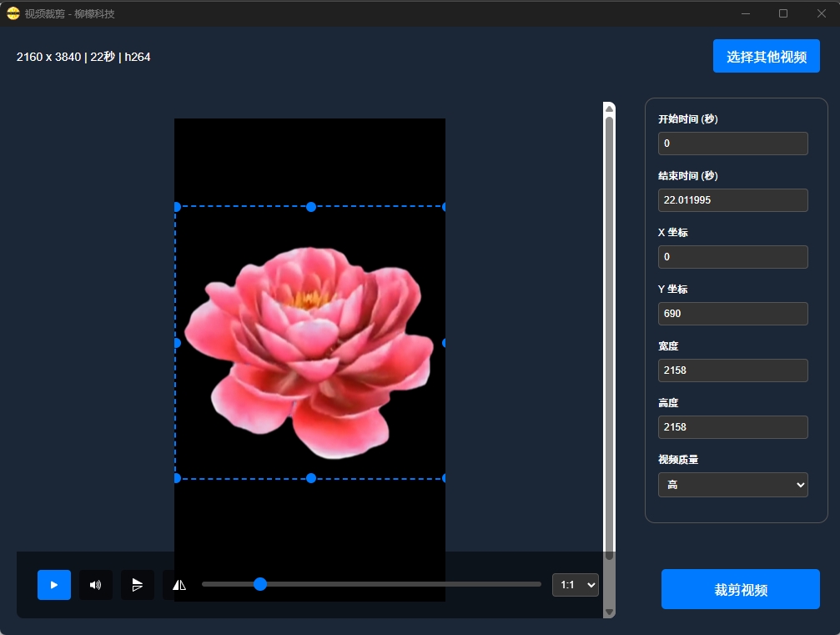Click the end time field 22.011995
This screenshot has height=635, width=840.
click(732, 200)
